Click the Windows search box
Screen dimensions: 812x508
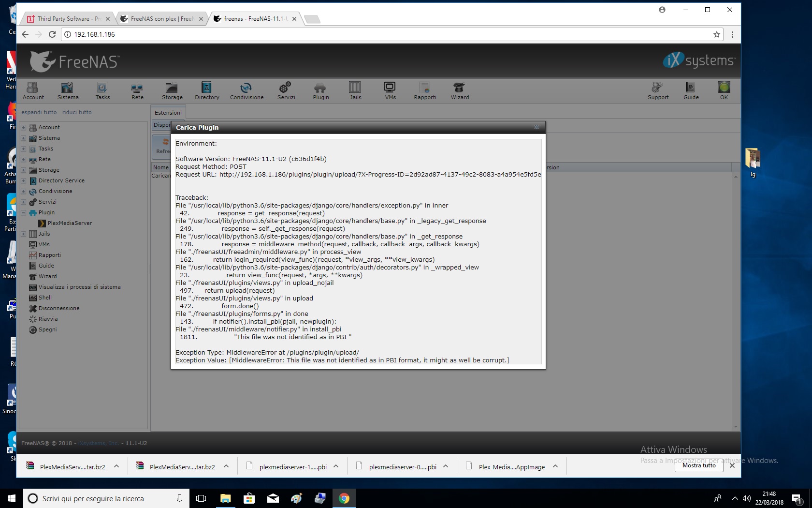(106, 498)
